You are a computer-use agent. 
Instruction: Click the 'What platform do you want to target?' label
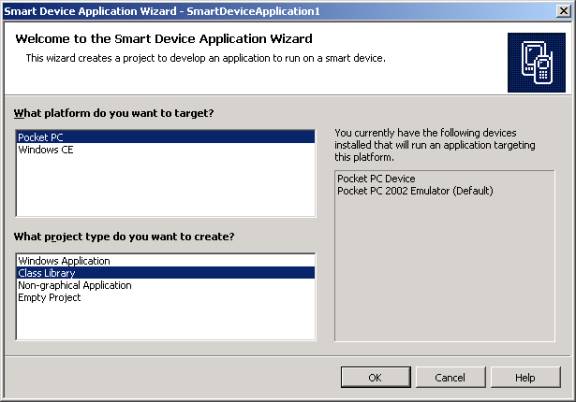pos(114,113)
